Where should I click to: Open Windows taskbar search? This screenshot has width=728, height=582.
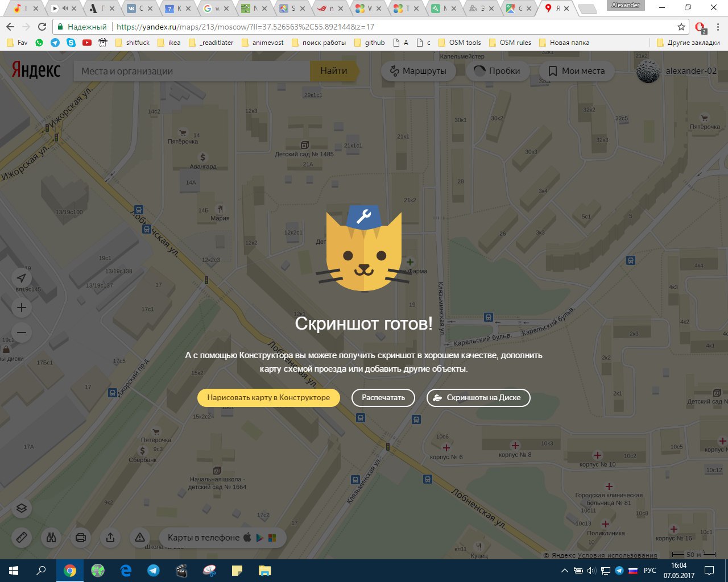tap(41, 571)
